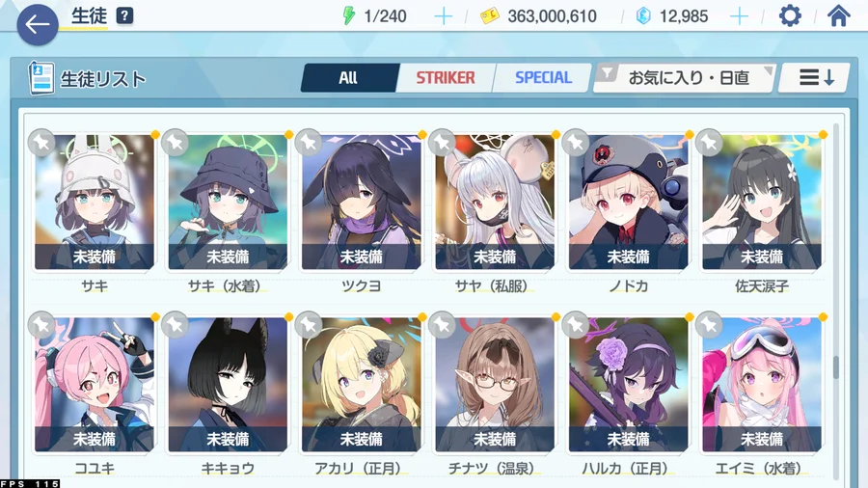
Task: Switch to the STRIKER tab
Action: pos(445,78)
